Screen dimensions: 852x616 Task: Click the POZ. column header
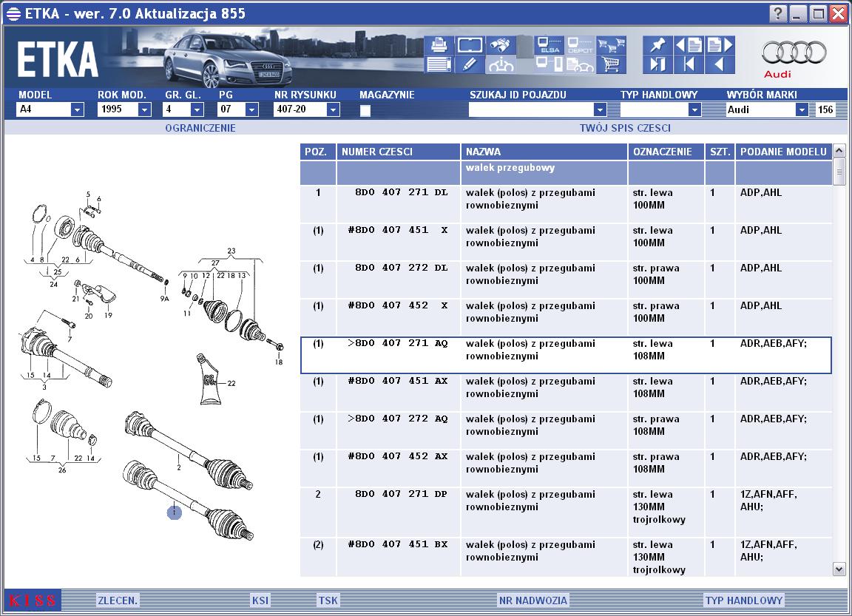[x=318, y=152]
